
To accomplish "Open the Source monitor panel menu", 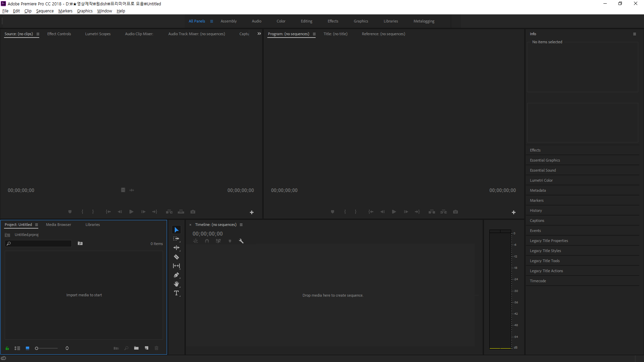I will (x=38, y=34).
